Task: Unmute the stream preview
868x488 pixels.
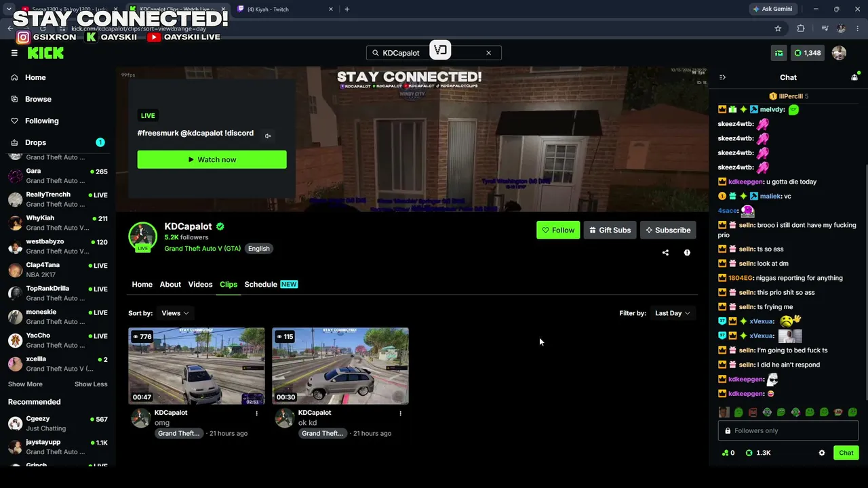Action: (268, 136)
